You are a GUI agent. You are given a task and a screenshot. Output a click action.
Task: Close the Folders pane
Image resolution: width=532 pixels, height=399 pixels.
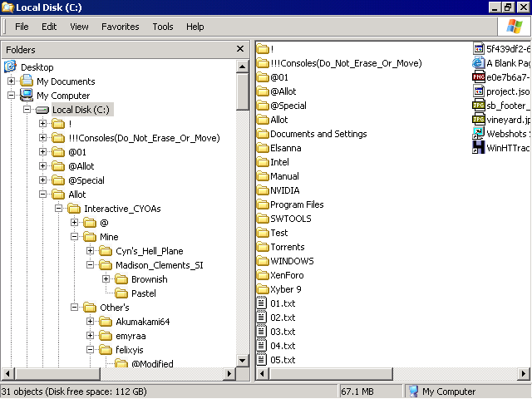240,49
